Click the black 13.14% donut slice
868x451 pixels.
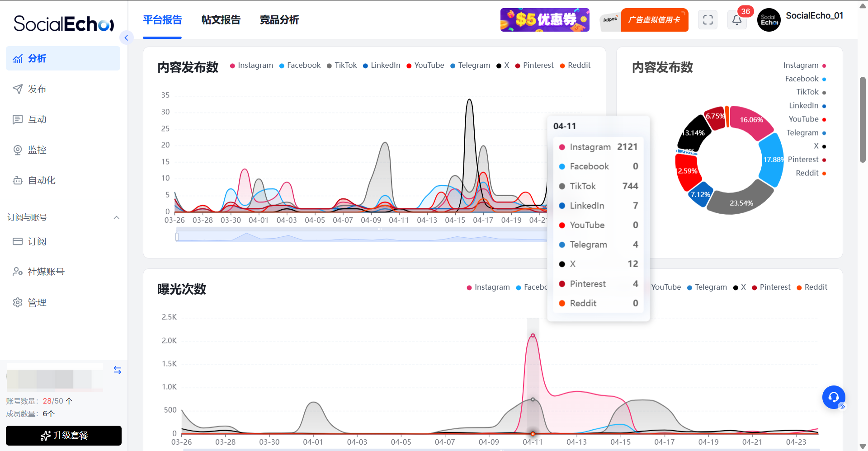694,132
